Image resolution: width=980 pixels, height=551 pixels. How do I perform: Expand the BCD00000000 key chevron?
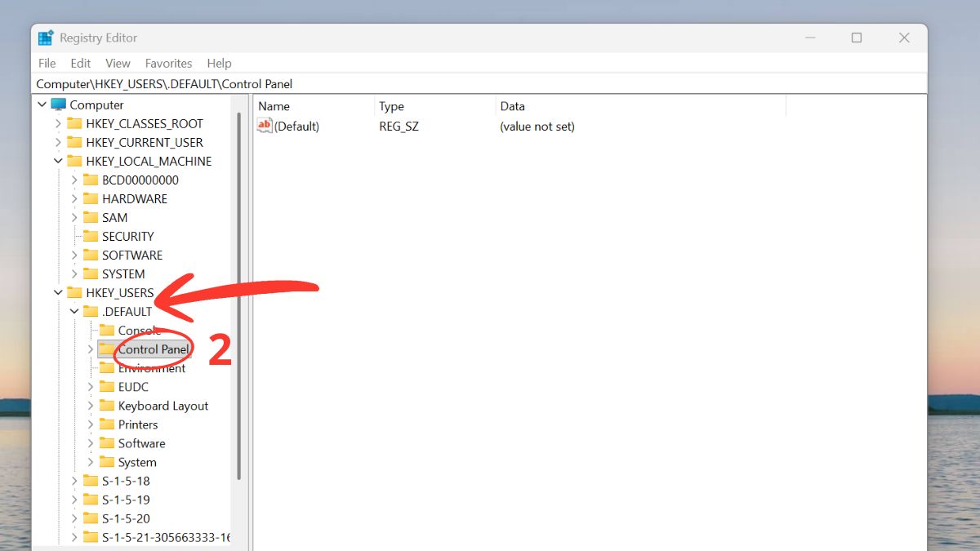pyautogui.click(x=74, y=180)
